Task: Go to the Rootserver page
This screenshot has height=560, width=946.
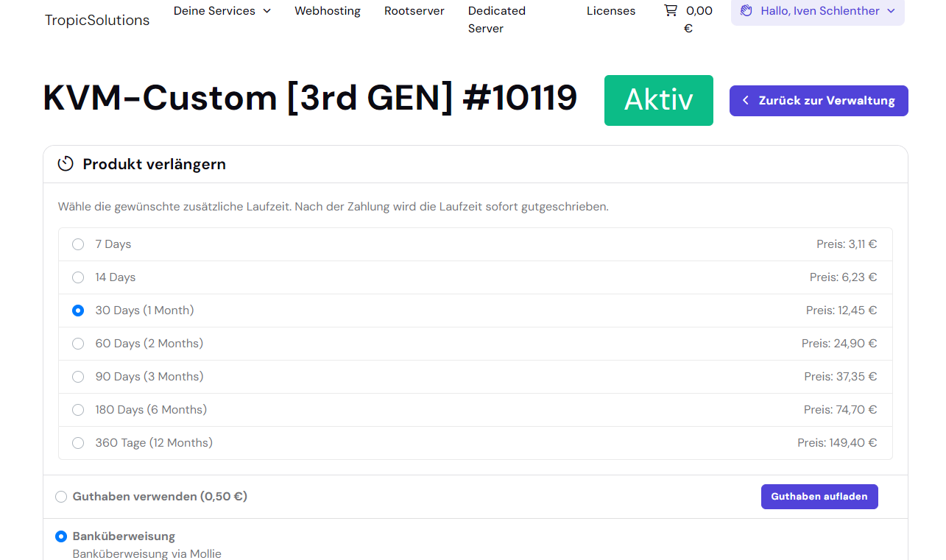Action: click(414, 11)
